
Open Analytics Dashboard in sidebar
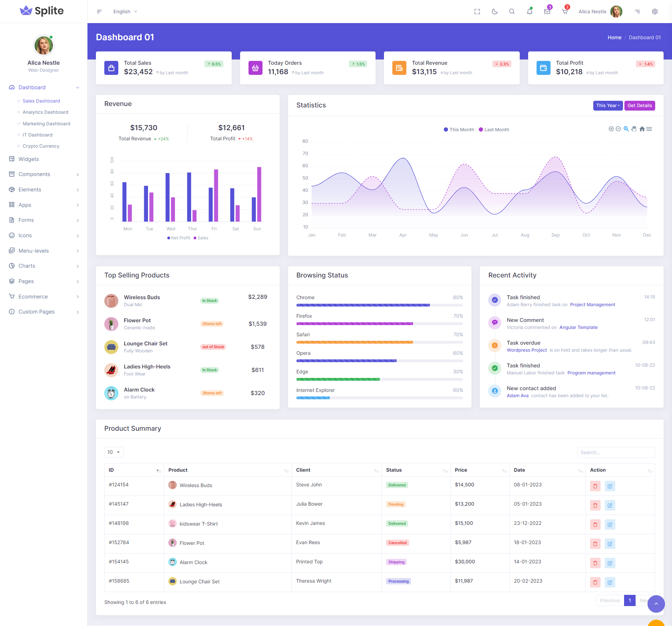coord(45,112)
